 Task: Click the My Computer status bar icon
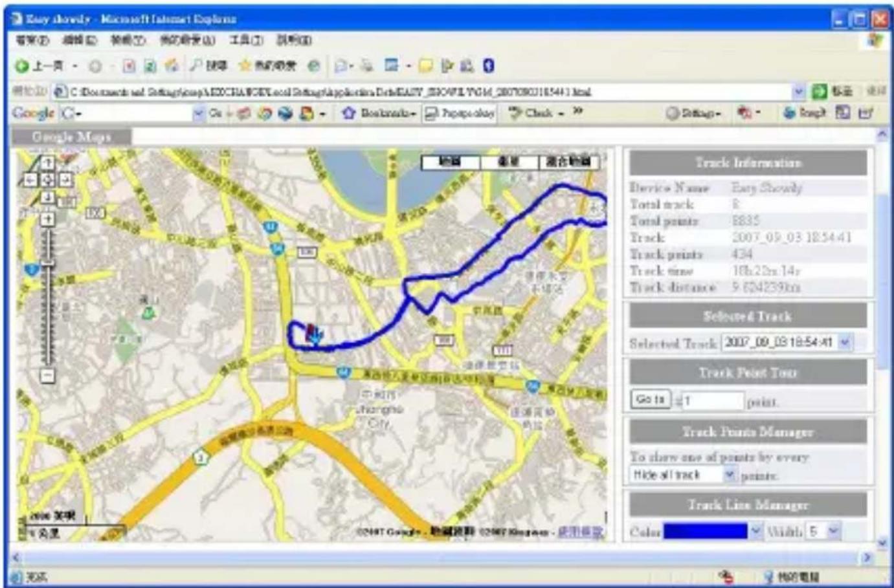point(769,576)
